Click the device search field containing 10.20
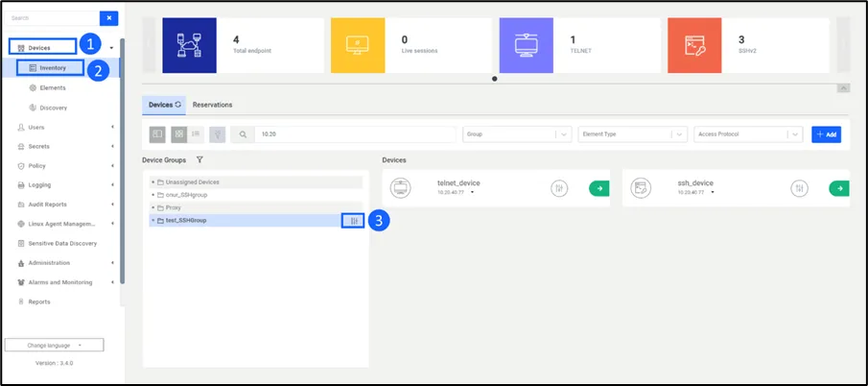This screenshot has height=386, width=868. 355,134
